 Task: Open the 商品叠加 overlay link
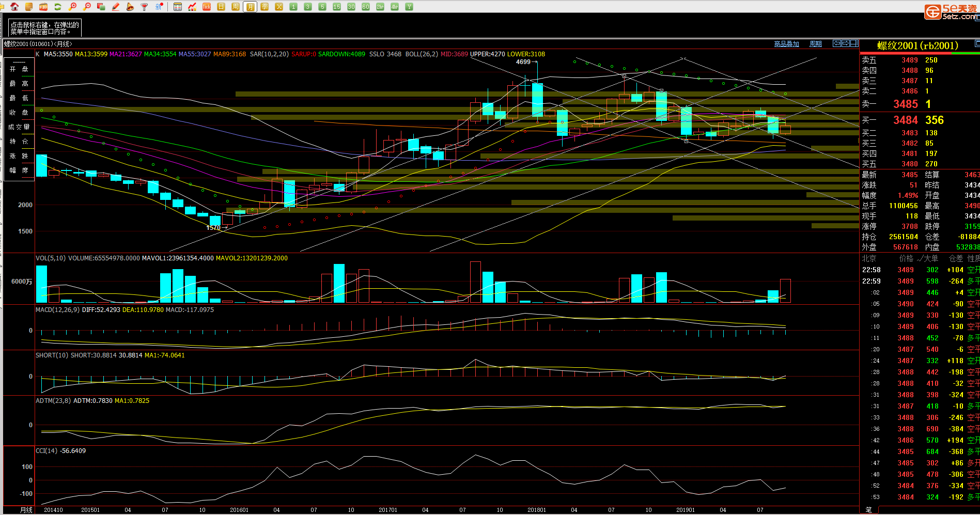point(786,44)
